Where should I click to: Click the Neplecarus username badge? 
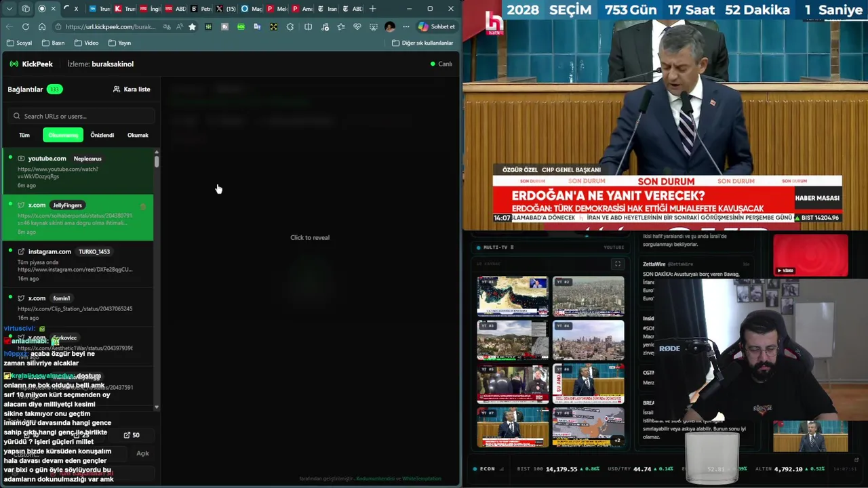[x=87, y=159]
